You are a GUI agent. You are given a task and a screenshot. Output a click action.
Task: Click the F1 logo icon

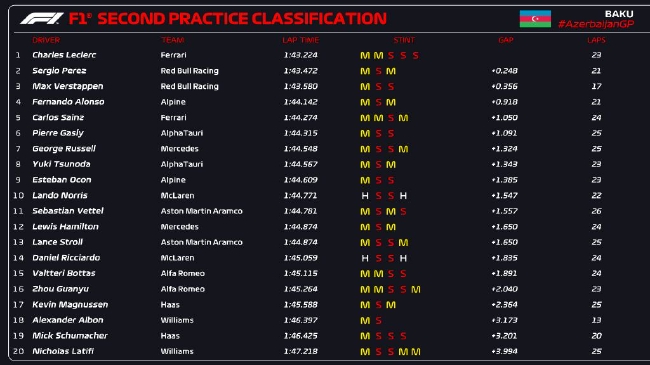[x=41, y=18]
